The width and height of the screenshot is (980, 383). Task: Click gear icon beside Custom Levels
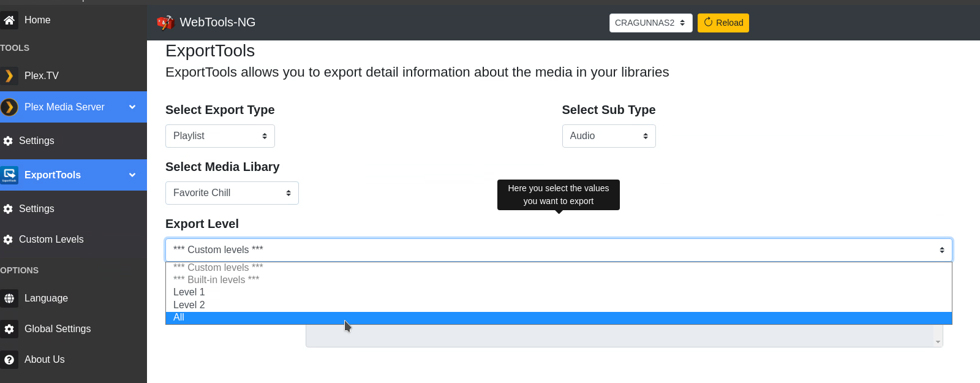(x=8, y=240)
